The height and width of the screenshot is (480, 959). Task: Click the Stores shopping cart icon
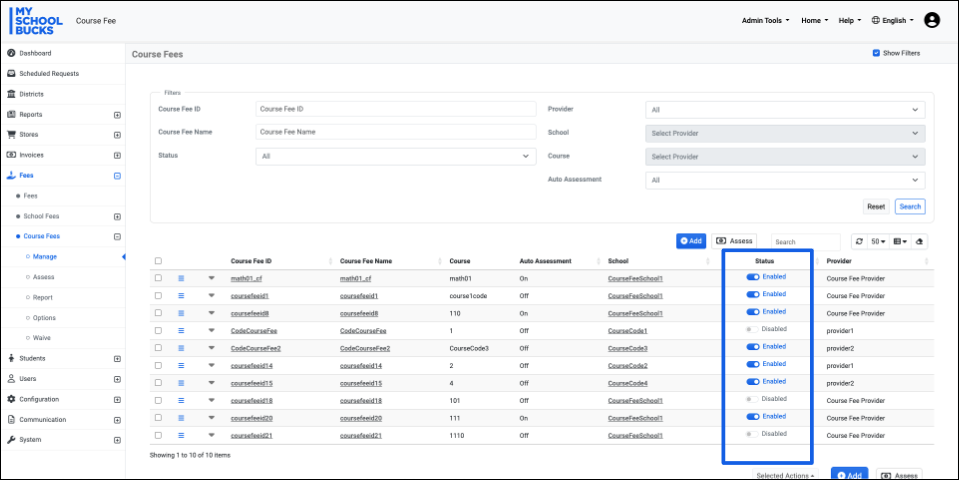(11, 135)
